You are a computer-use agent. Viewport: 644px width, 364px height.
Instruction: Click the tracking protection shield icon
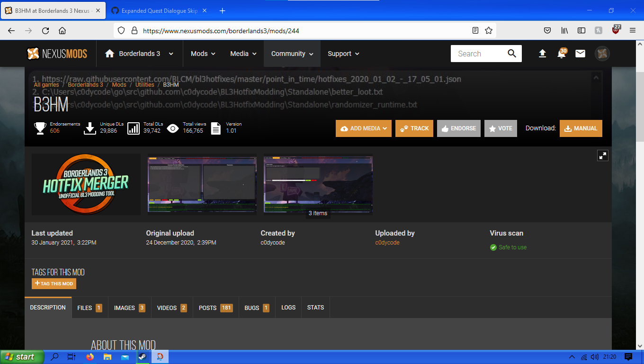click(x=121, y=30)
